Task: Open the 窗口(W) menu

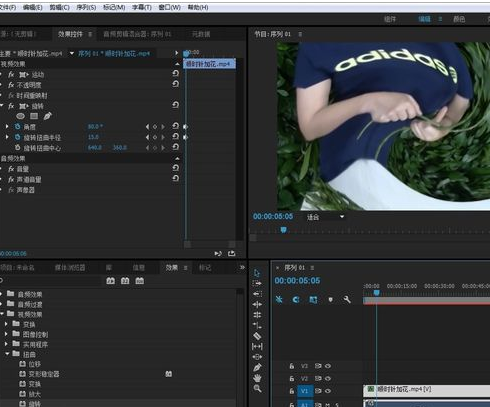Action: (x=169, y=7)
